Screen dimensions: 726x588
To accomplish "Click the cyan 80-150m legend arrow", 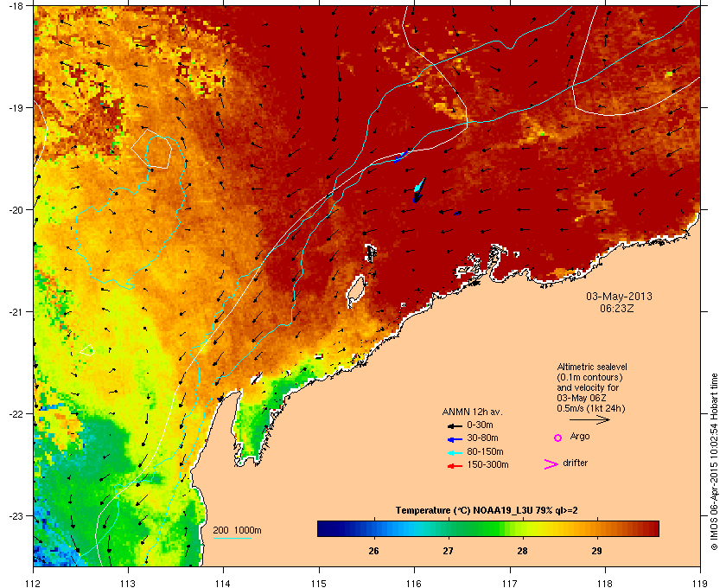I will pos(455,452).
